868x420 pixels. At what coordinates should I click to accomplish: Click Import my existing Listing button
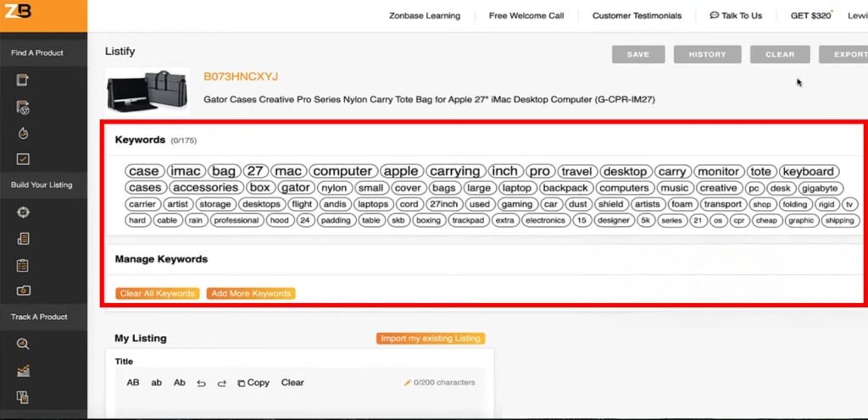click(430, 339)
